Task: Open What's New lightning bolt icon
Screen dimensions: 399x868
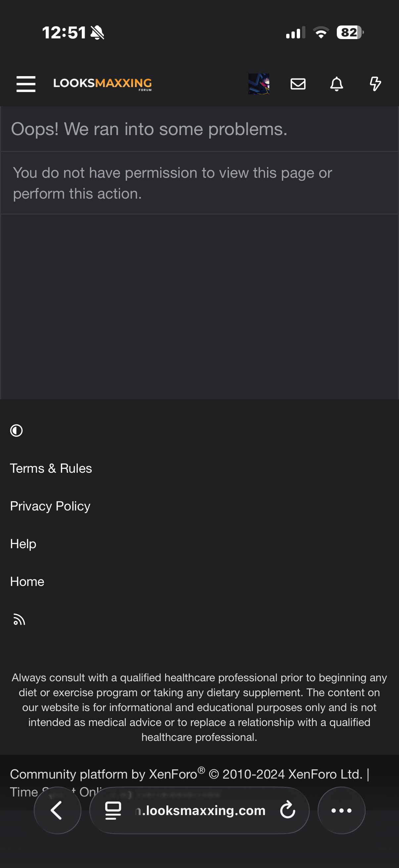Action: click(x=375, y=83)
